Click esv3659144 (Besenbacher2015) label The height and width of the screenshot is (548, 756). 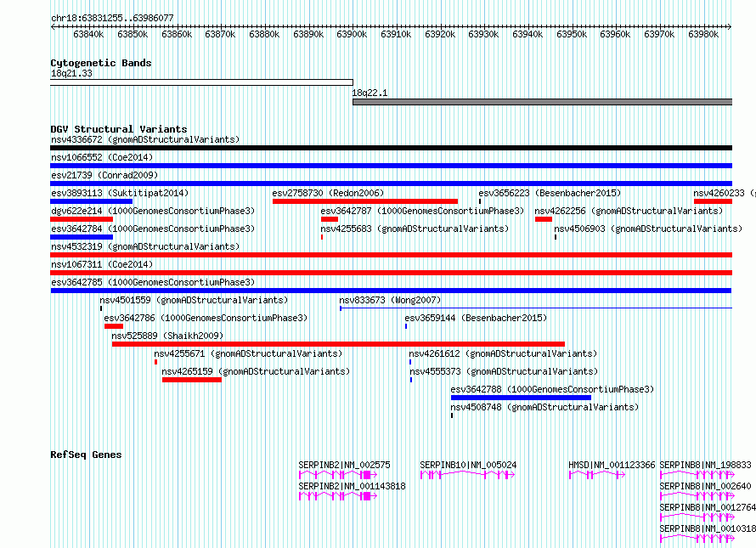[476, 318]
